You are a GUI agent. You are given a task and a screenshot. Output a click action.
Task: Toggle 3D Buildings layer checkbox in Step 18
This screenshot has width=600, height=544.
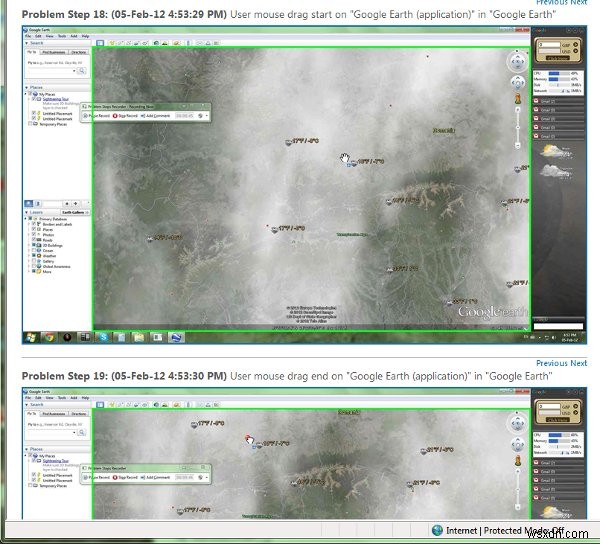(34, 245)
